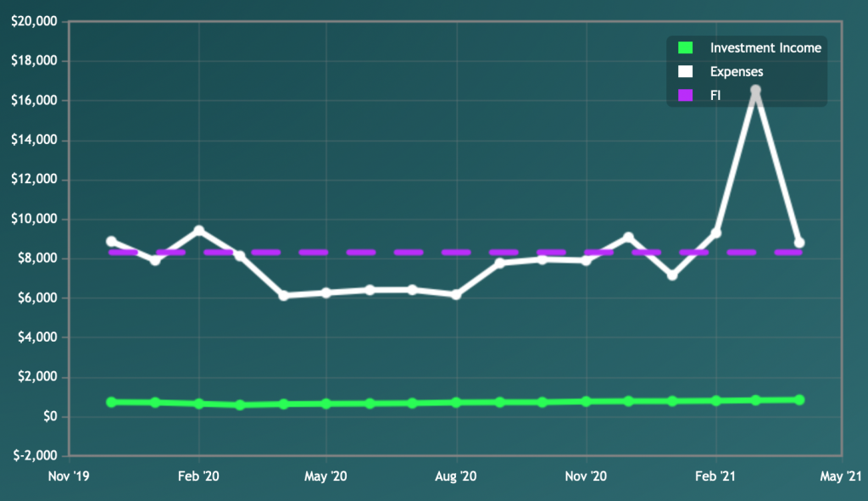This screenshot has width=868, height=501.
Task: Click the final Expenses data point
Action: [799, 243]
